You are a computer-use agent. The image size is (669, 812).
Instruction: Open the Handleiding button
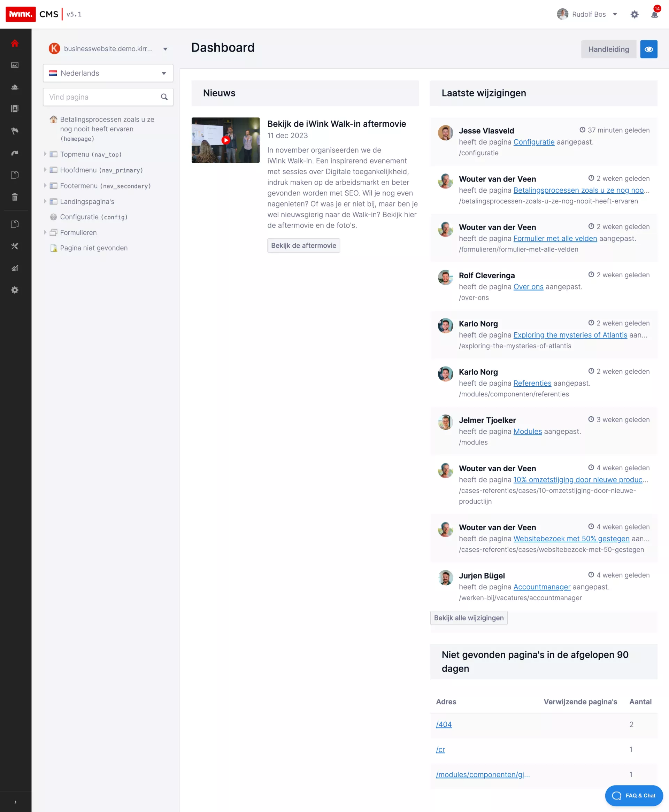(608, 49)
